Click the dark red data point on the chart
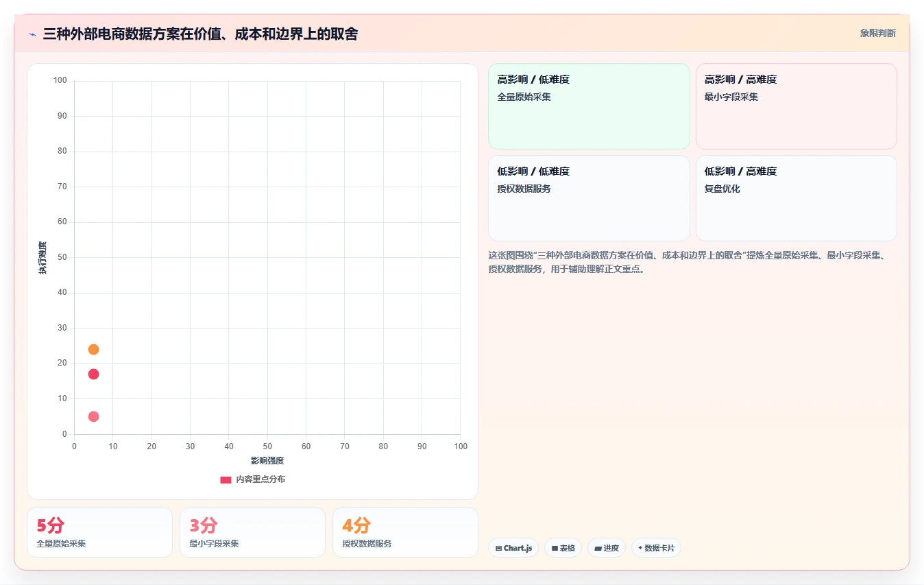The width and height of the screenshot is (924, 585). [x=94, y=374]
